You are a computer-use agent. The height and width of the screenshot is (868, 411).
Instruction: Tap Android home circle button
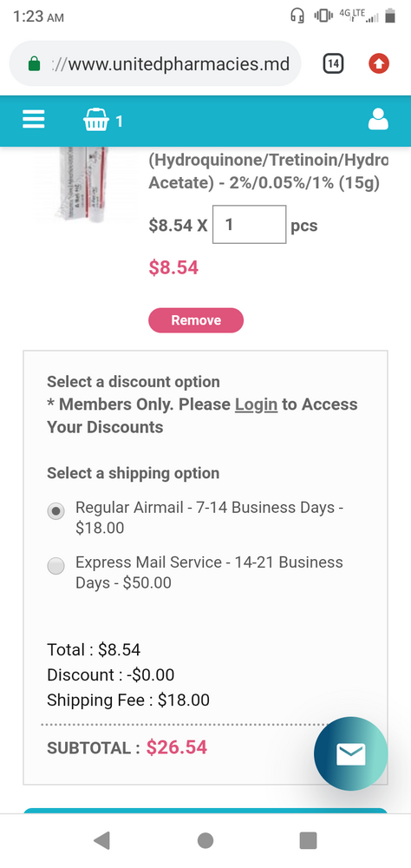[x=205, y=840]
